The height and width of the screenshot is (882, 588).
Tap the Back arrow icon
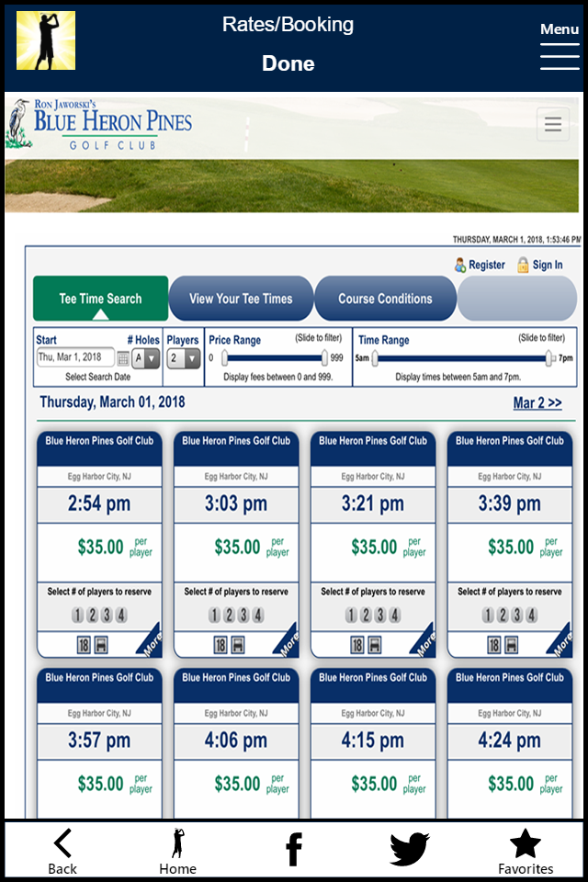click(62, 842)
